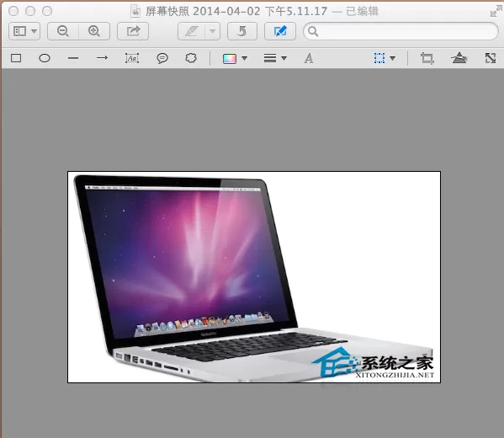
Task: Focus the toolbar search field
Action: tap(401, 31)
